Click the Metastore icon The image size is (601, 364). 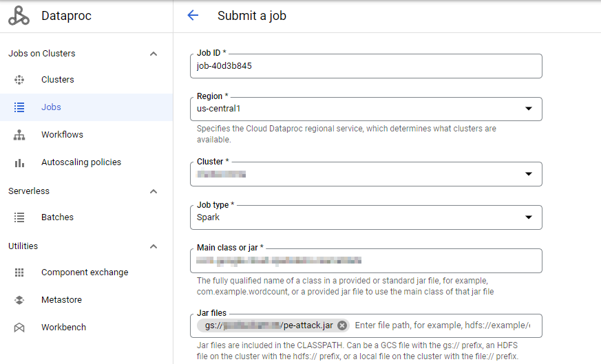coord(19,300)
